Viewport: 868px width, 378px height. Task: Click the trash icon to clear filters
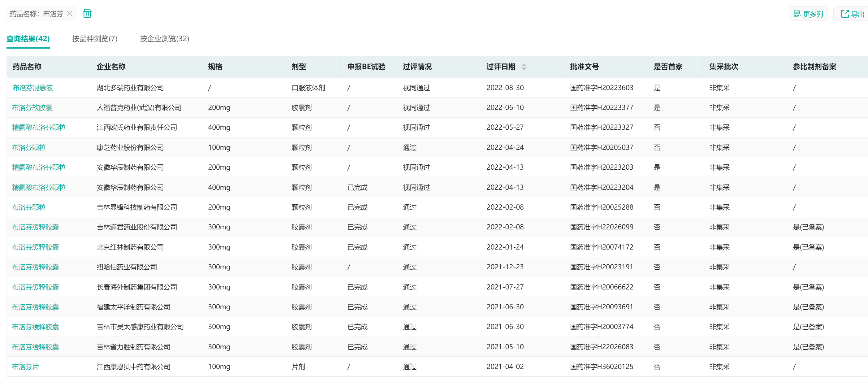[x=87, y=14]
